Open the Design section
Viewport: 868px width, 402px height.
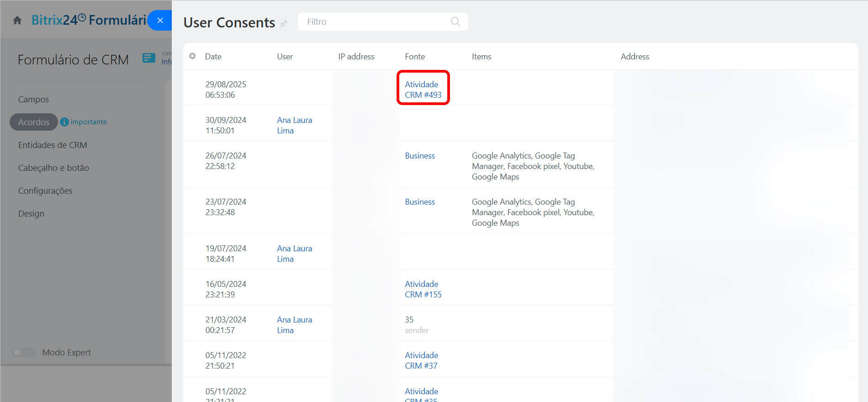pyautogui.click(x=31, y=213)
